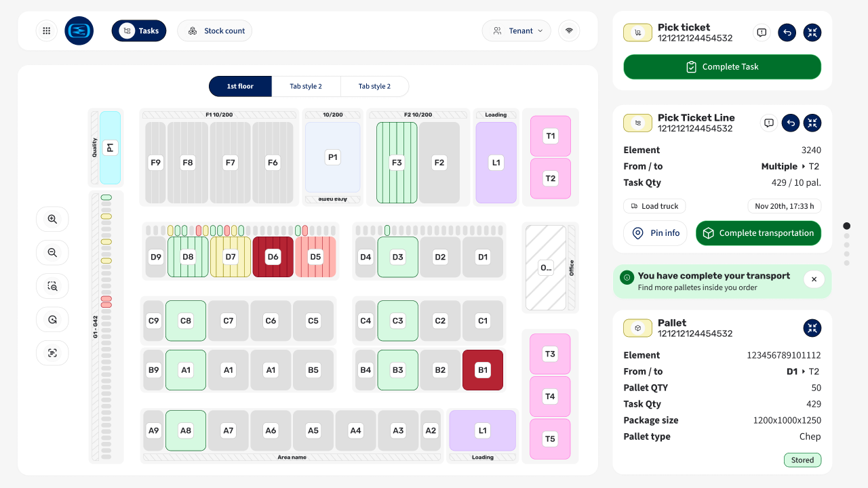Switch to the Tasks tab
The width and height of the screenshot is (868, 488).
click(139, 30)
